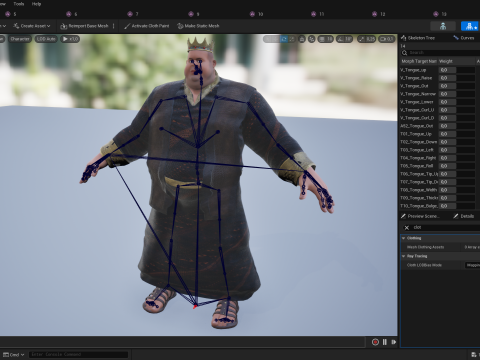Toggle the coordinate system icon in viewport
This screenshot has width=480, height=360.
302,39
